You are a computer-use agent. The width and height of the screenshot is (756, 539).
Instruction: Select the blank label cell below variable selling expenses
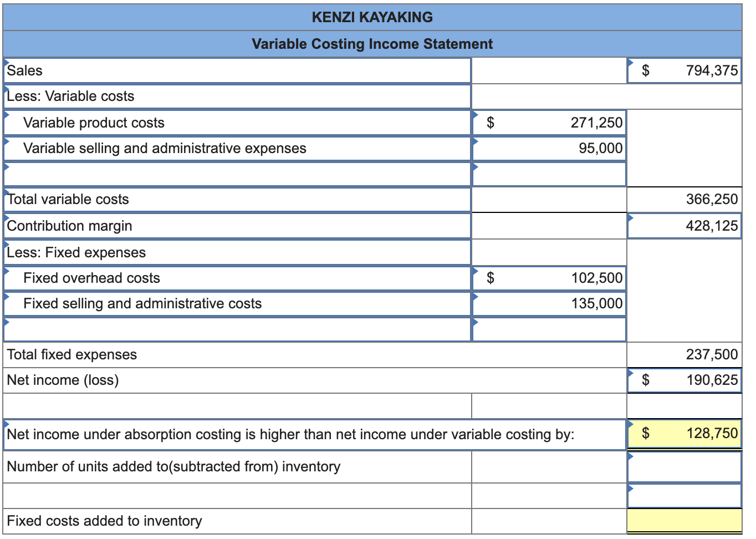[x=237, y=174]
